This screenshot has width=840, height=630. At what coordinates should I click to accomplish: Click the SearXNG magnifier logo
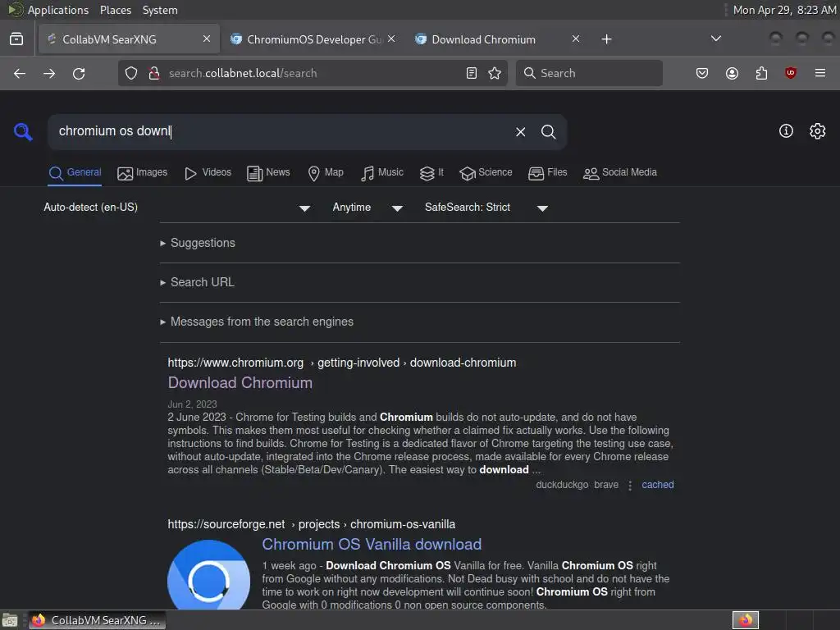click(x=23, y=131)
